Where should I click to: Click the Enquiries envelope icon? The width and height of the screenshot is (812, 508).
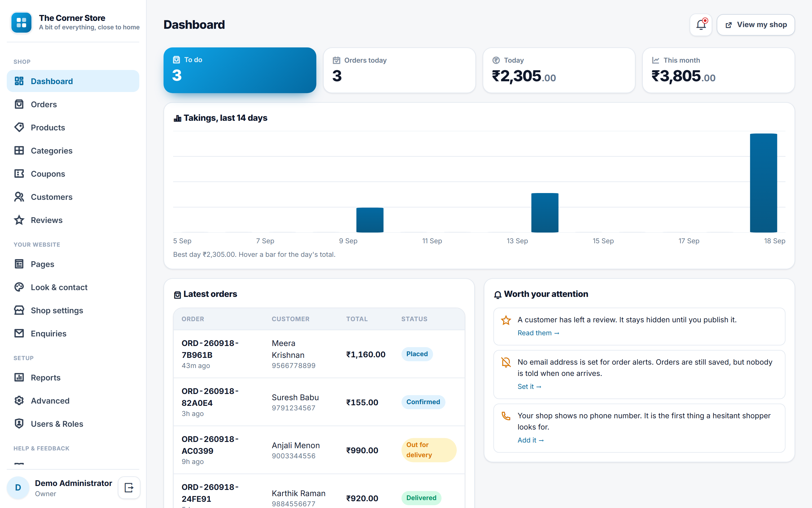click(x=19, y=334)
